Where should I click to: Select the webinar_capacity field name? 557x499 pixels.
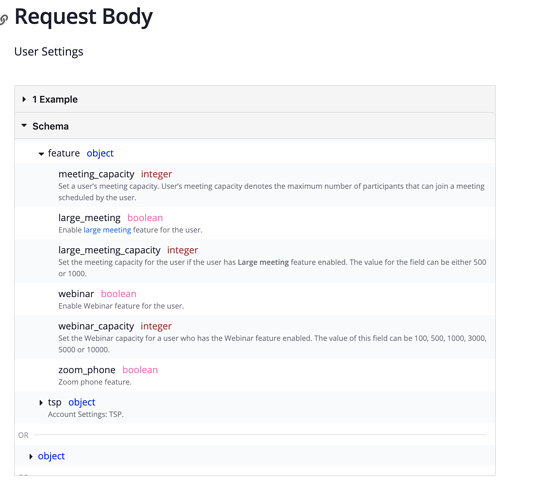[x=96, y=326]
